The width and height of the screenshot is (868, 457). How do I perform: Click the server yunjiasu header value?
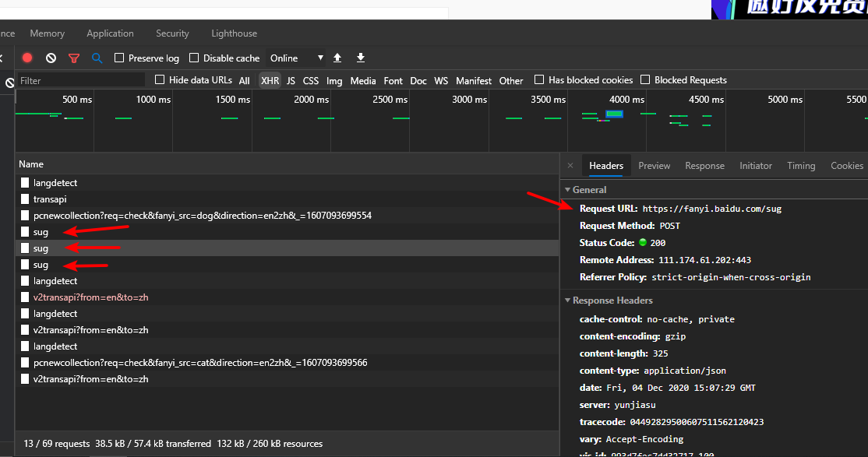click(635, 405)
